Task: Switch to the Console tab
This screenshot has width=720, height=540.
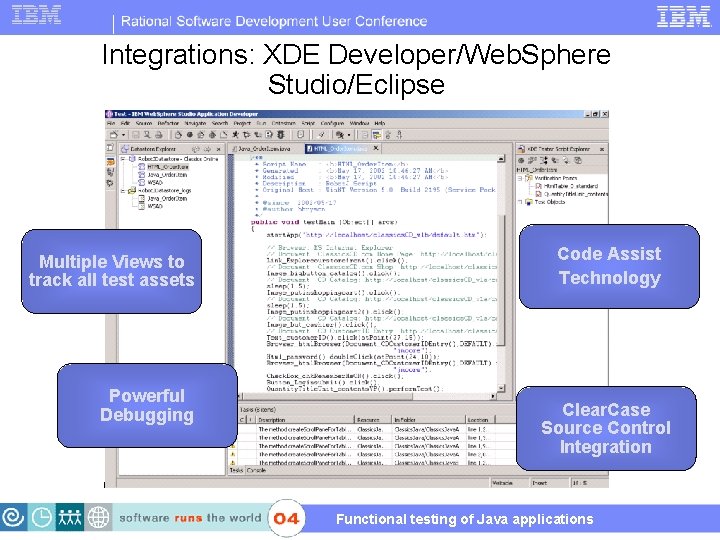Action: pyautogui.click(x=256, y=470)
